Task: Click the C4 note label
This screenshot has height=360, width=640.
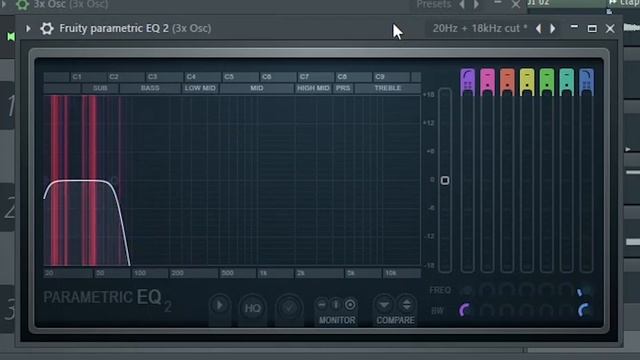Action: tap(191, 77)
